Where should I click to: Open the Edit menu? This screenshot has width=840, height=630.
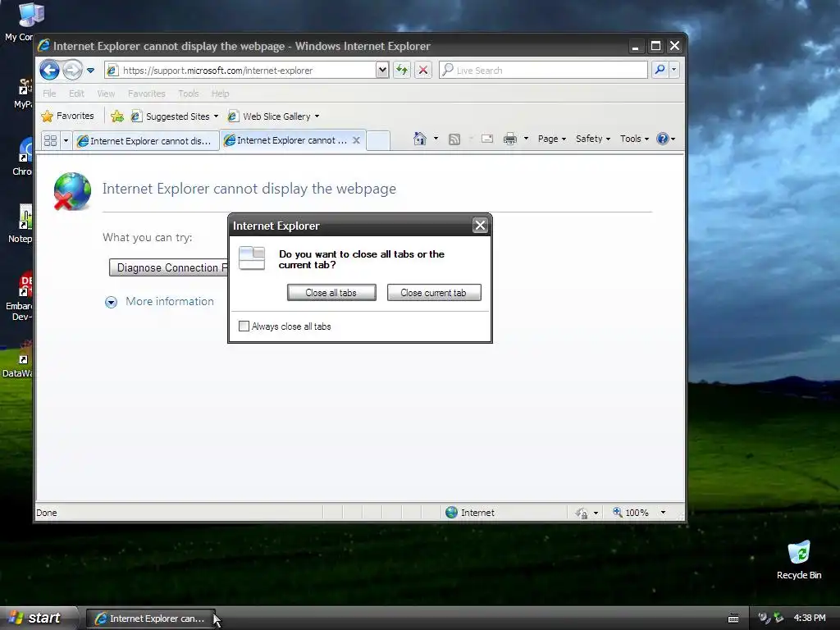tap(76, 94)
